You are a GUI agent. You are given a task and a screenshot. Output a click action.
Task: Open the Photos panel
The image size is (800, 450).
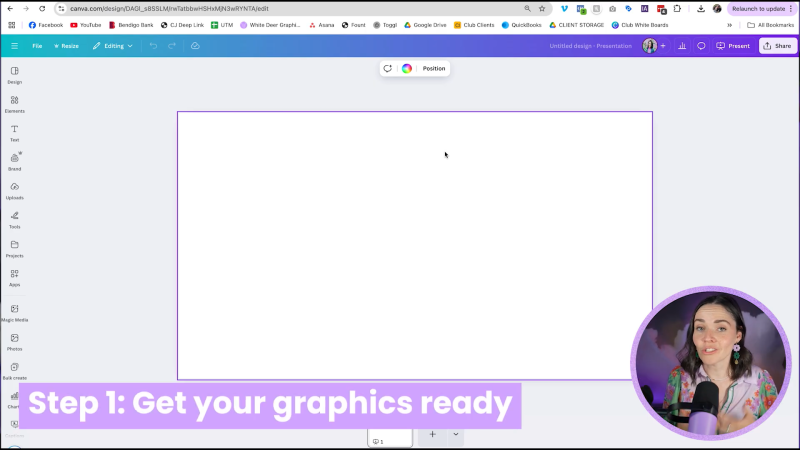click(14, 342)
